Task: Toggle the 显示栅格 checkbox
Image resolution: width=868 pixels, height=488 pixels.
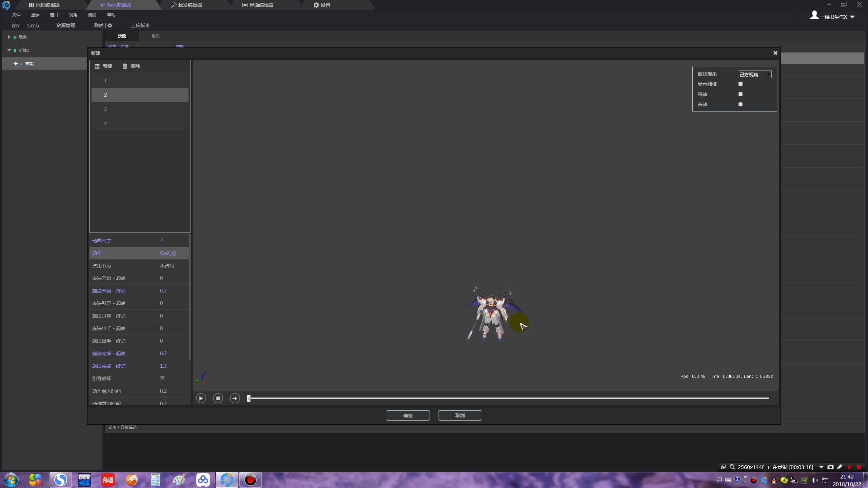Action: [x=741, y=84]
